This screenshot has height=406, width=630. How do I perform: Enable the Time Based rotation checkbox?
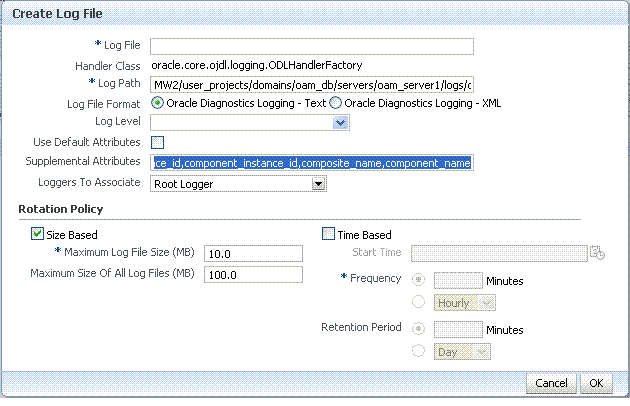(328, 234)
